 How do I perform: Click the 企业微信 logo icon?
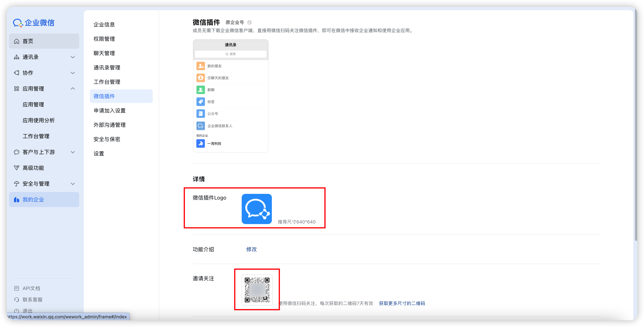[x=18, y=23]
